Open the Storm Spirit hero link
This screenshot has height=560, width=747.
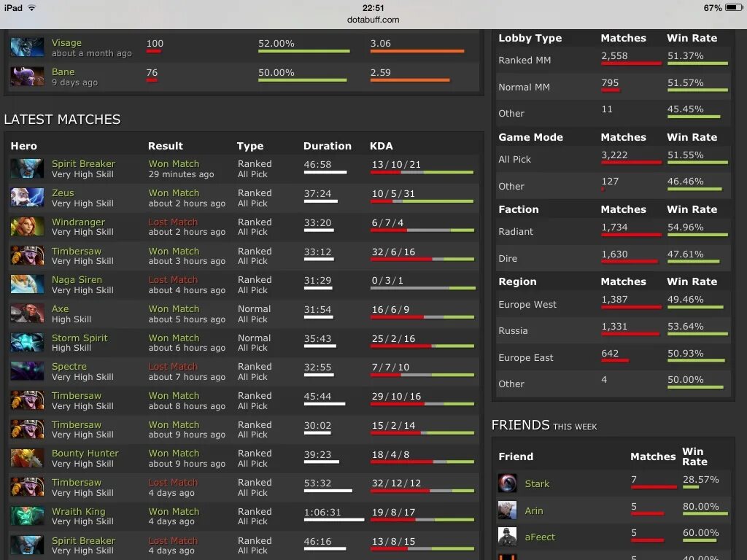click(x=80, y=338)
